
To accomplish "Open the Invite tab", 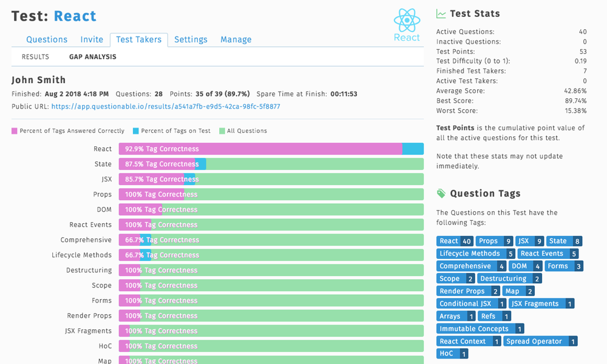I will (x=92, y=39).
